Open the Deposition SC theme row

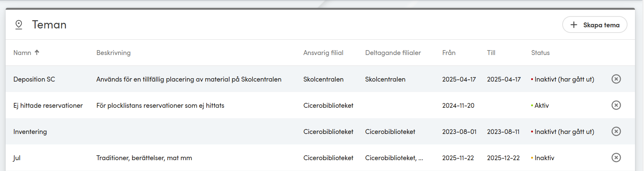coord(320,79)
